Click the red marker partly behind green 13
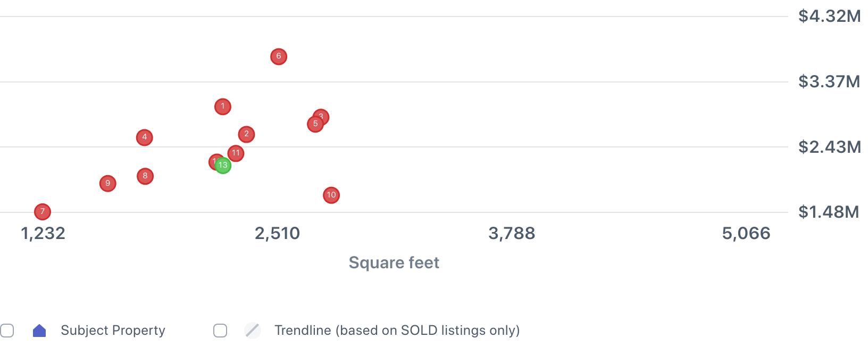Viewport: 868px width, 346px height. pyautogui.click(x=213, y=160)
